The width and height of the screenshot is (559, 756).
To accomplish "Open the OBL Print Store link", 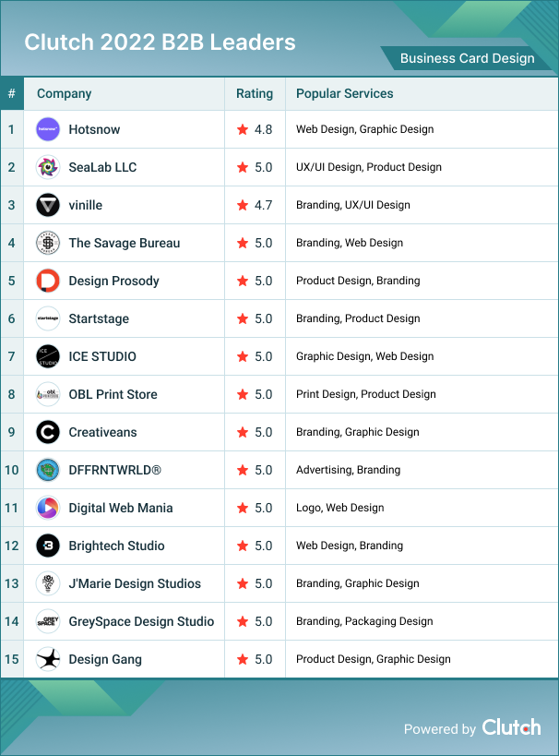I will point(113,394).
